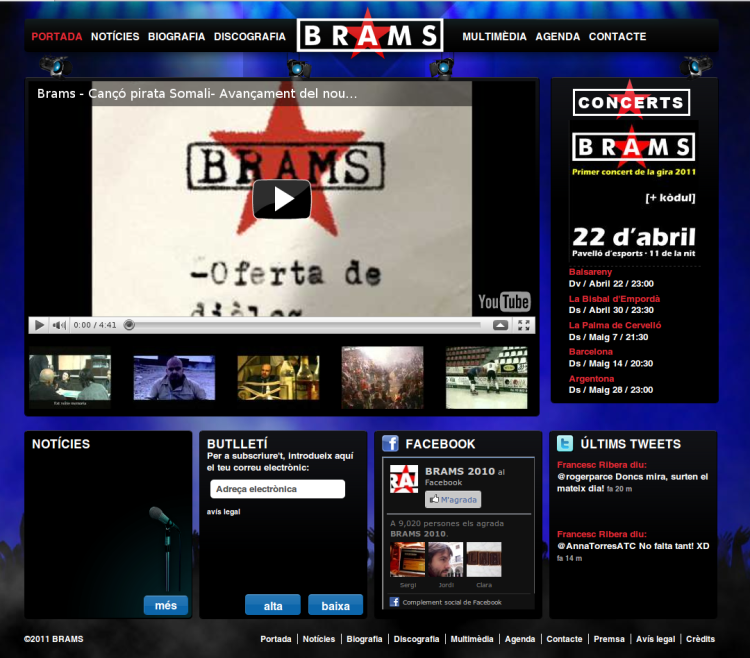The height and width of the screenshot is (658, 750).
Task: Click the NOTÍCIES panel heading
Action: click(61, 444)
